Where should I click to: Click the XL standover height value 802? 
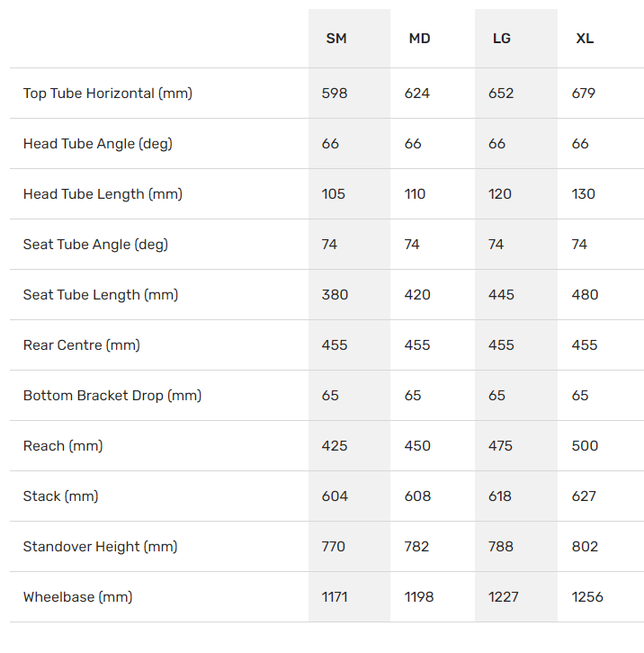[x=585, y=547]
